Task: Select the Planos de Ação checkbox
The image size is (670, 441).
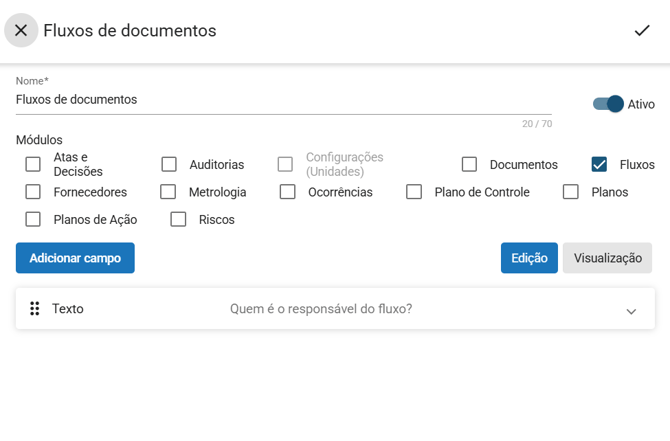Action: 34,219
